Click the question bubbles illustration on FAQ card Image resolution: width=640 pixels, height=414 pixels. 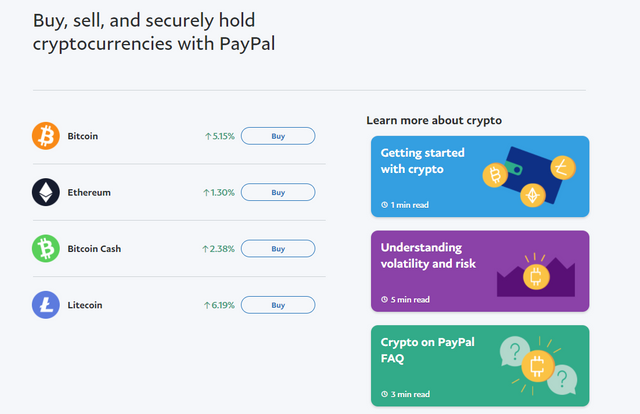coord(538,366)
